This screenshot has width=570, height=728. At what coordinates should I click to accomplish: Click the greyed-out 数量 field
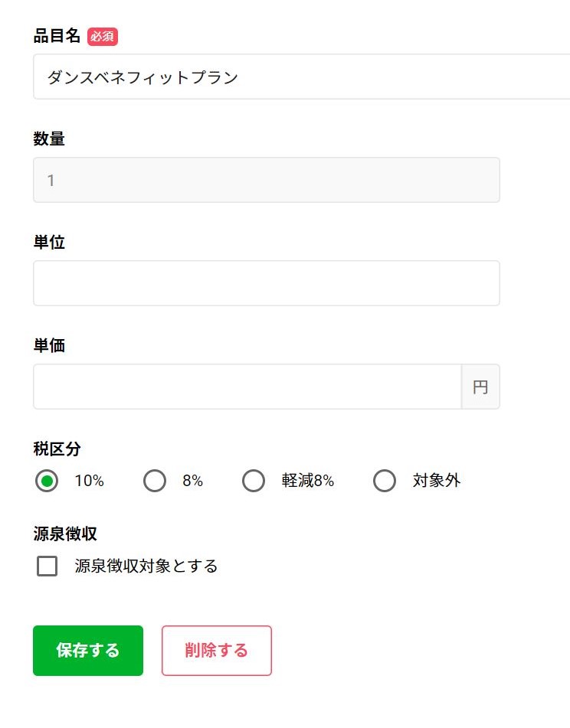(x=266, y=180)
